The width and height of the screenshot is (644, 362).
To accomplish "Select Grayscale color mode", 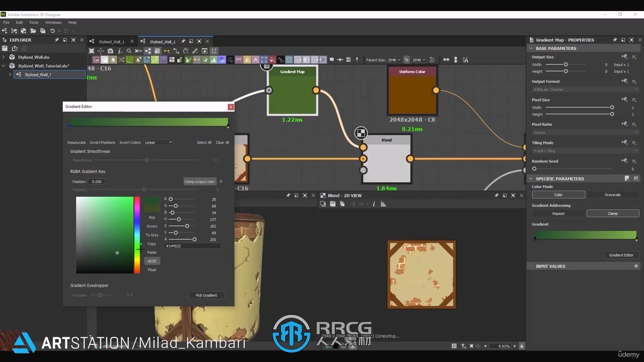I will 612,195.
